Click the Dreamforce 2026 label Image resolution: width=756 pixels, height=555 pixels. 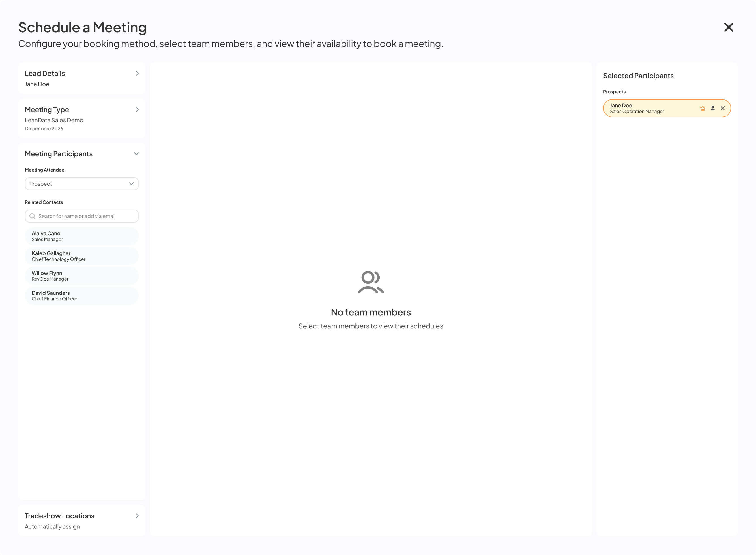pyautogui.click(x=44, y=129)
